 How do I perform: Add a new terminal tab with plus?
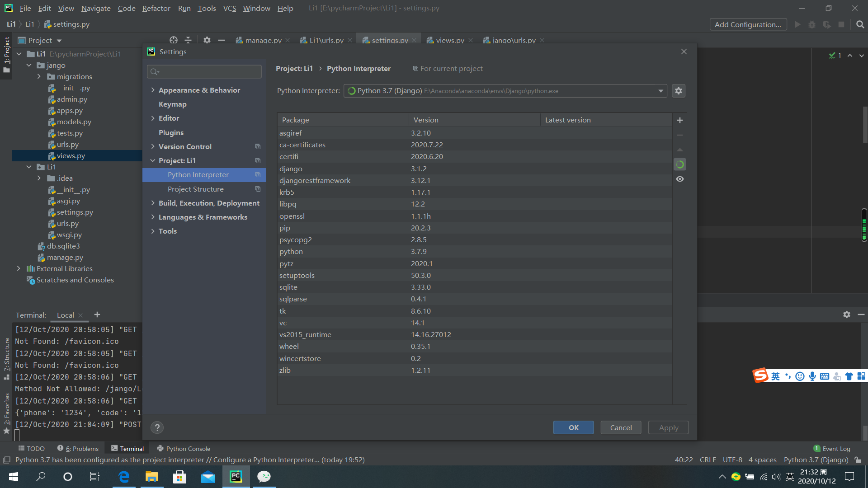97,314
